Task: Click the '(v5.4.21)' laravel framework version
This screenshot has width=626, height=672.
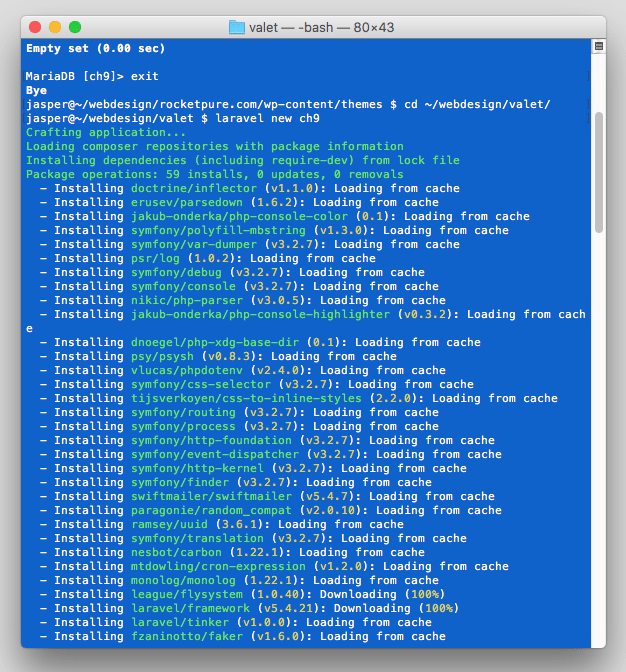Action: (290, 608)
